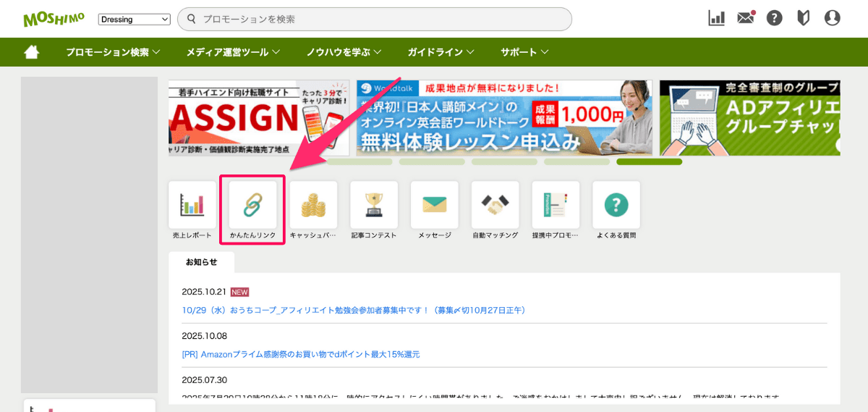Click the ADアフィリエイト group chat banner
This screenshot has width=868, height=412.
point(750,118)
